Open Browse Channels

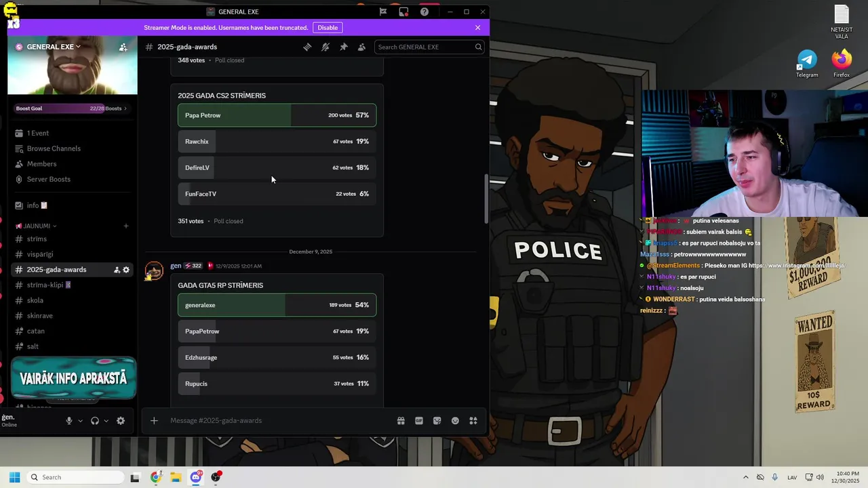point(71,148)
